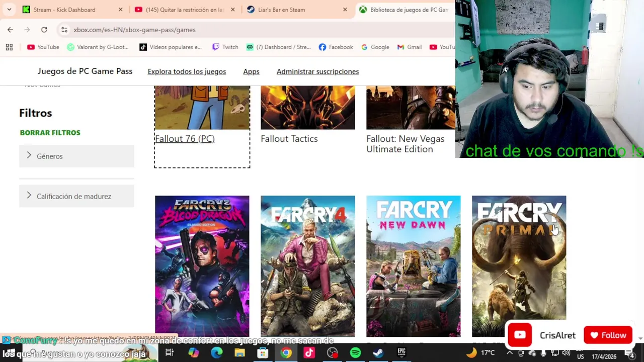
Task: Open Copilot from the taskbar
Action: tap(193, 353)
